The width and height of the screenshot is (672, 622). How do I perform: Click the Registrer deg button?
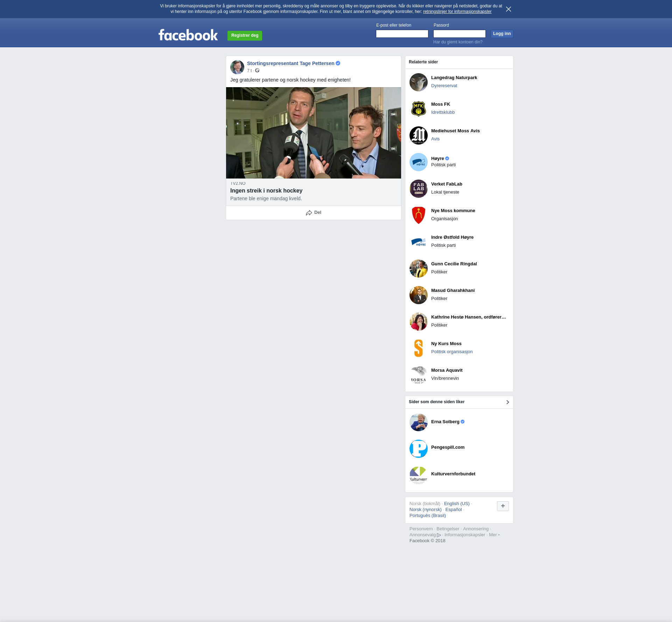pos(245,35)
